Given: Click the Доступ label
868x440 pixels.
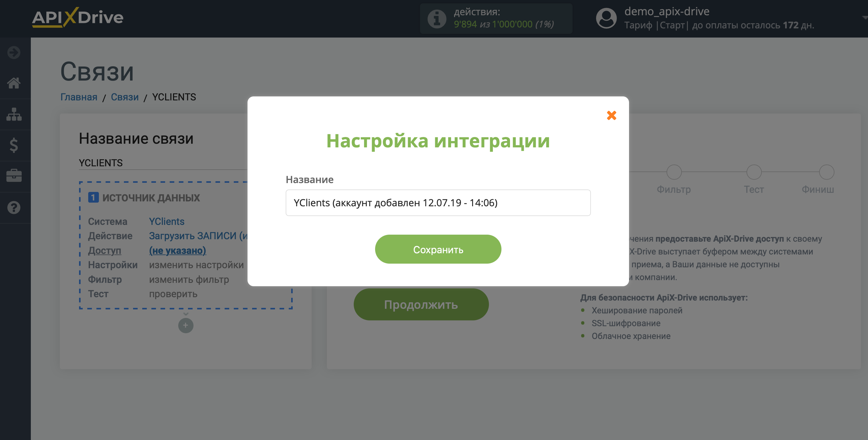Looking at the screenshot, I should click(104, 250).
